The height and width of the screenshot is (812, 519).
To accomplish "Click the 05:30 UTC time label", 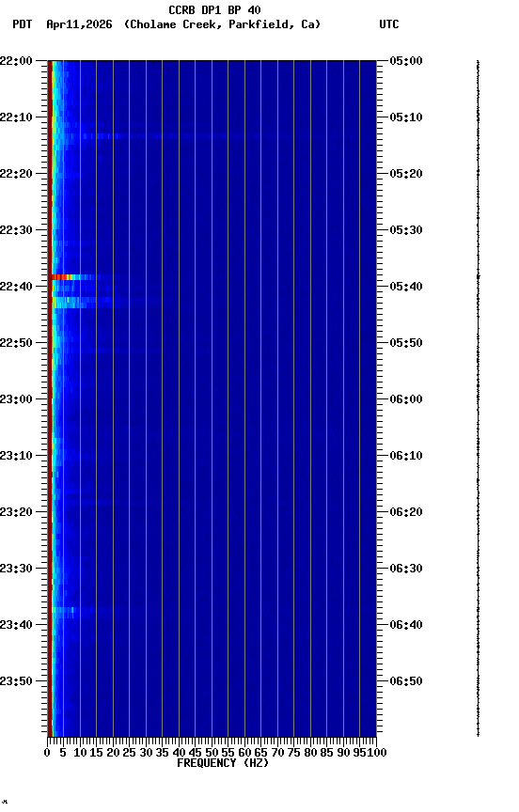I will [406, 230].
